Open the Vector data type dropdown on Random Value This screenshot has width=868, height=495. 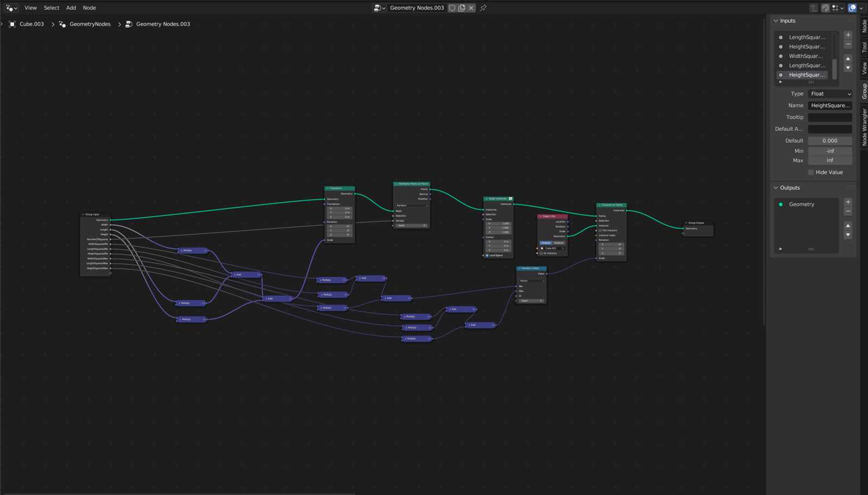[532, 281]
